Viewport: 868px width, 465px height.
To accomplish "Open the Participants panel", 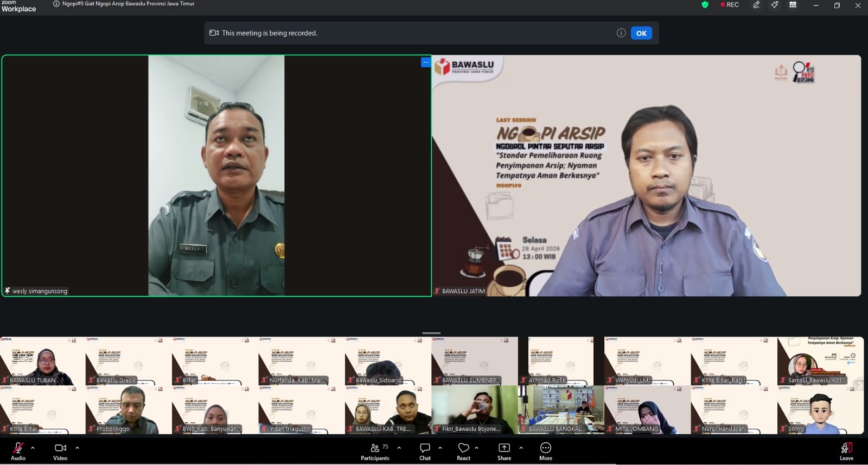I will click(x=375, y=451).
